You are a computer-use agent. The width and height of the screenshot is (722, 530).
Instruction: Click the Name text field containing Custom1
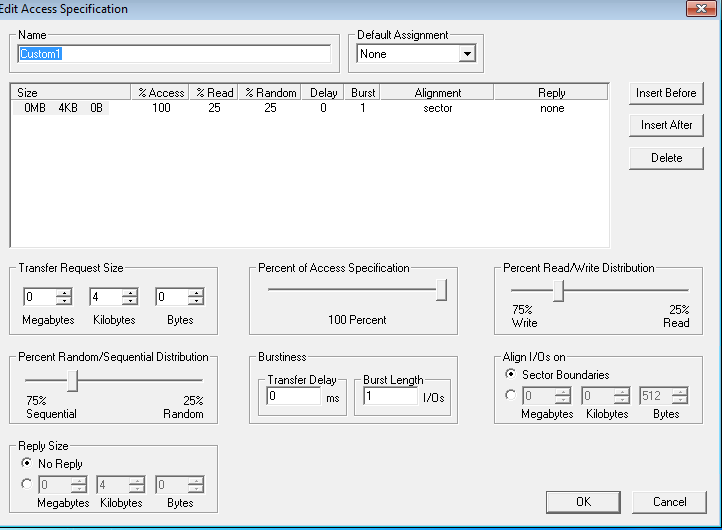(174, 54)
